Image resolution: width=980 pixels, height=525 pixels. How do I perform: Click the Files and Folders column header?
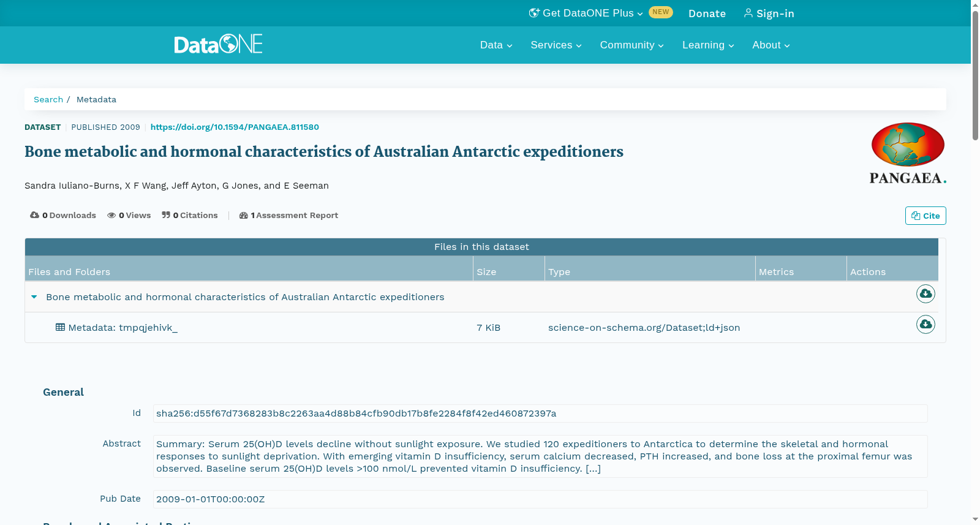tap(249, 269)
